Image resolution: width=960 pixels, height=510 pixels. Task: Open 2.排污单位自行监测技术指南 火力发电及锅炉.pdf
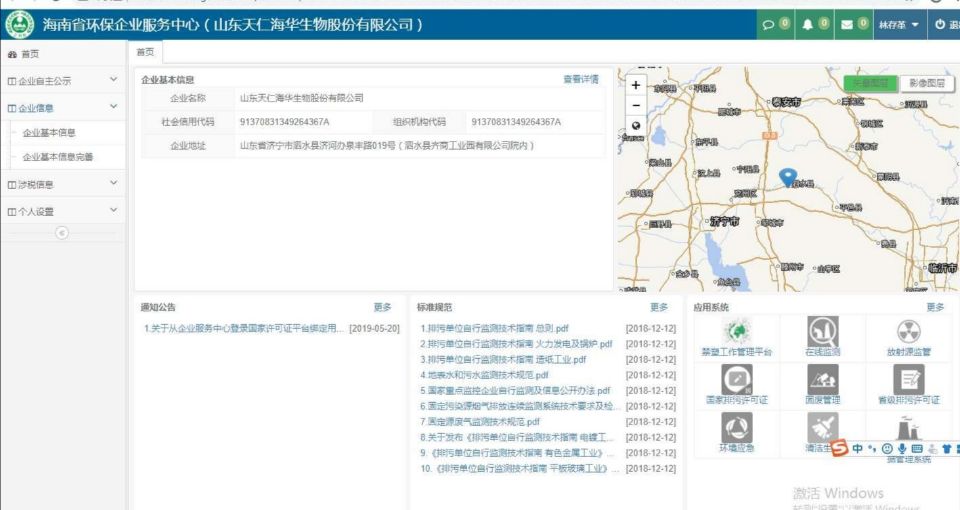516,344
